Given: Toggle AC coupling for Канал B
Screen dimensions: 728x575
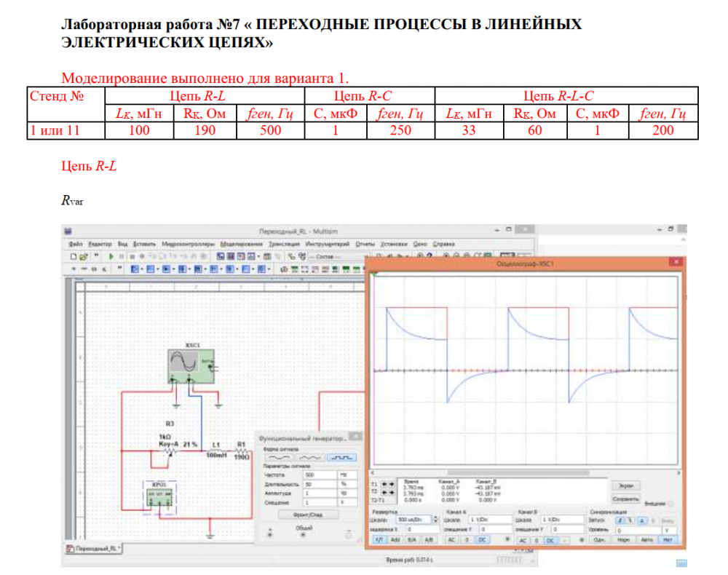Looking at the screenshot, I should pyautogui.click(x=523, y=540).
